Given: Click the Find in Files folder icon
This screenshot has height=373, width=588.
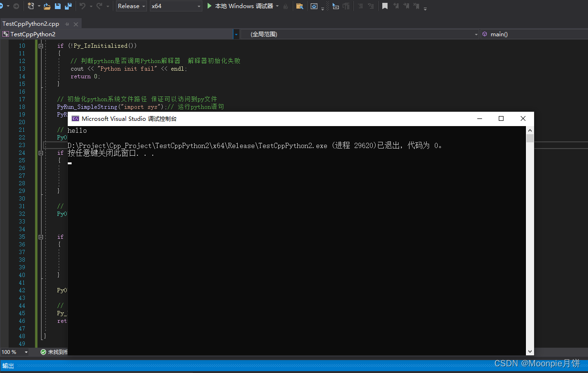Looking at the screenshot, I should (x=300, y=6).
